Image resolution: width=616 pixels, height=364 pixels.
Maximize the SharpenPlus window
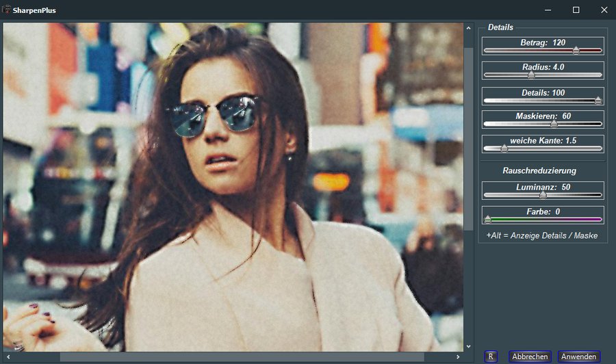[576, 10]
